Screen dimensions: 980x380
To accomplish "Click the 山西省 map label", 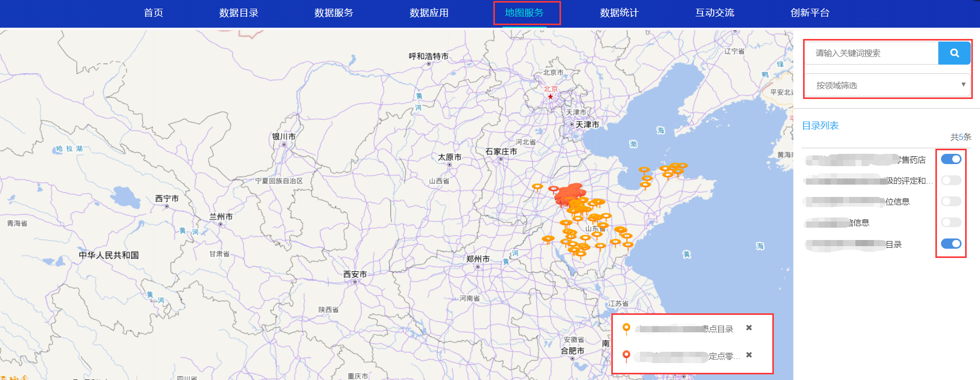I will (439, 181).
